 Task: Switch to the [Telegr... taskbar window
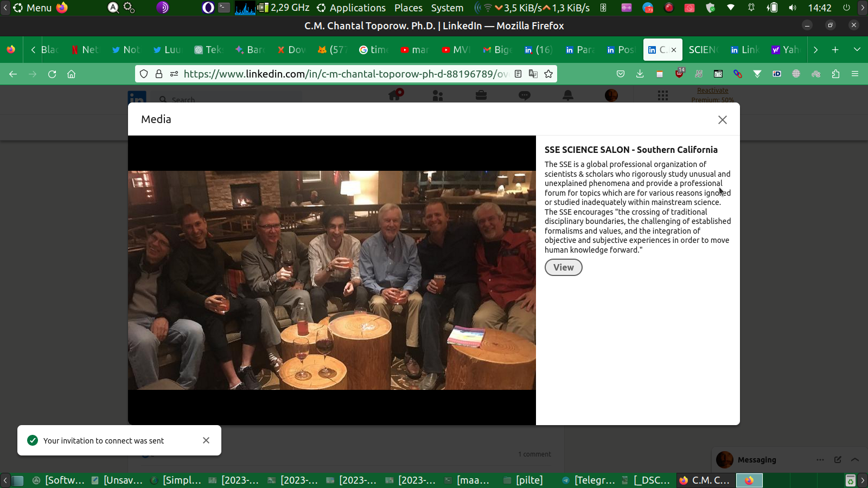click(x=590, y=480)
